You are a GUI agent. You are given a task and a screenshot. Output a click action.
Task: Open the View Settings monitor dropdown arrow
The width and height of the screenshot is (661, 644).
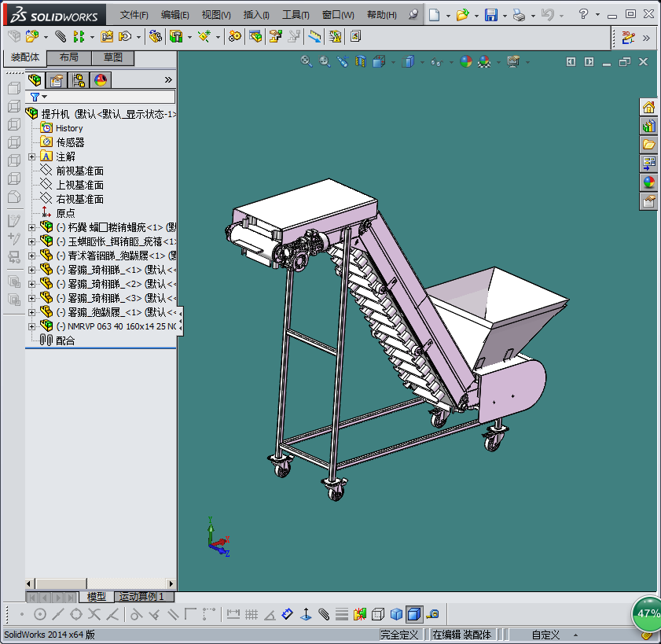click(x=528, y=62)
